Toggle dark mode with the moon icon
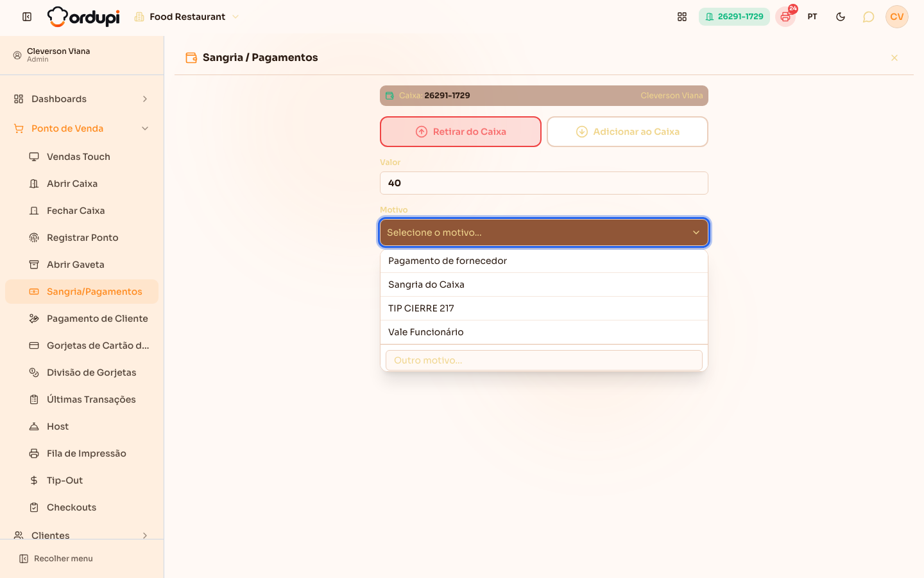The height and width of the screenshot is (578, 924). point(841,17)
